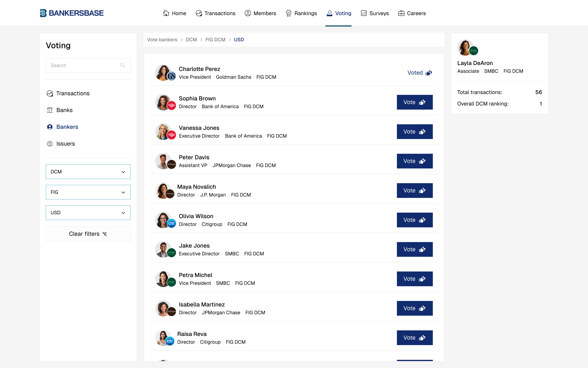588x368 pixels.
Task: Click the BankersBase logo
Action: pos(72,13)
